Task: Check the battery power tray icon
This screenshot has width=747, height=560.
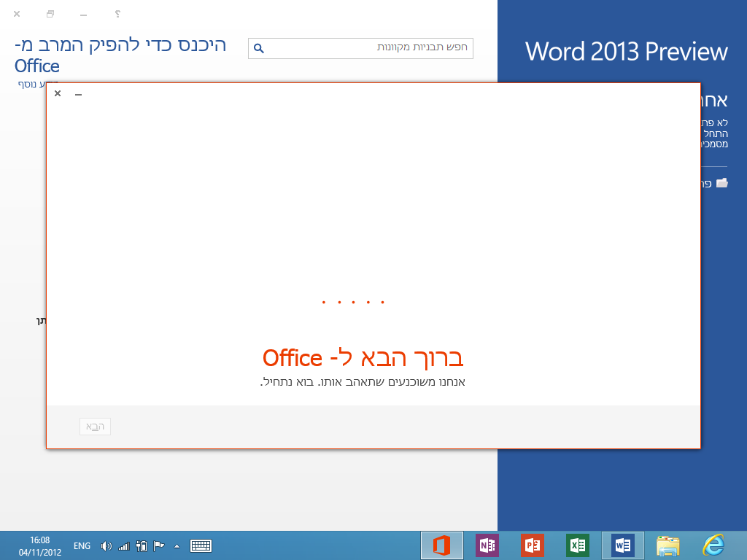Action: coord(142,545)
